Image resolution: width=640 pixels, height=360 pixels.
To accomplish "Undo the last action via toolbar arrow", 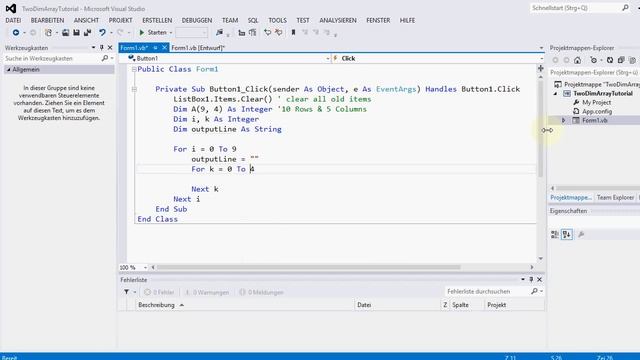I will [102, 32].
